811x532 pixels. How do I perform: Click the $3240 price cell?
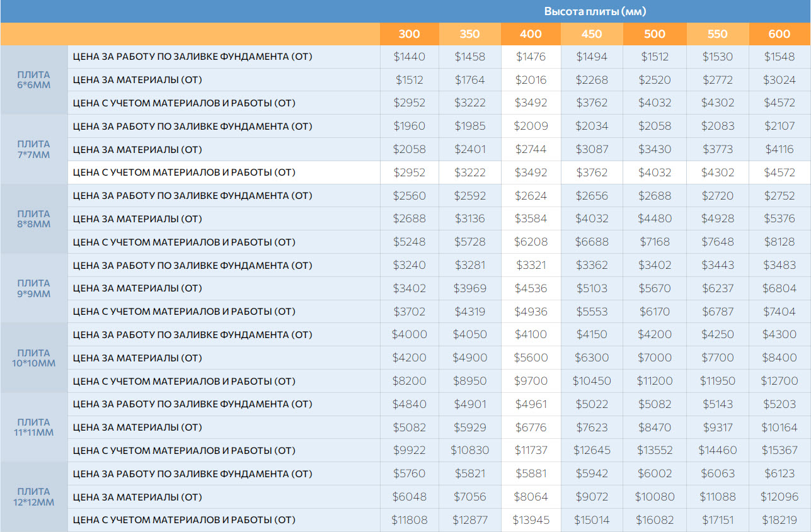[x=410, y=265]
